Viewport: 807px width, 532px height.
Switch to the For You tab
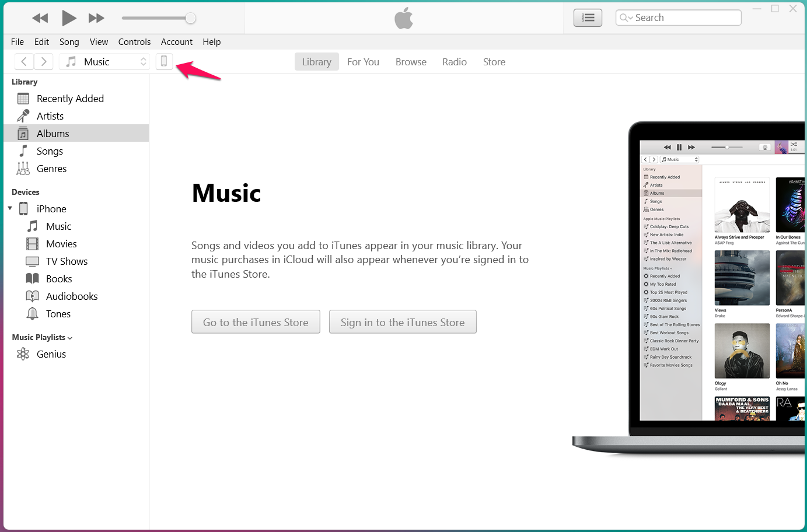(x=363, y=62)
